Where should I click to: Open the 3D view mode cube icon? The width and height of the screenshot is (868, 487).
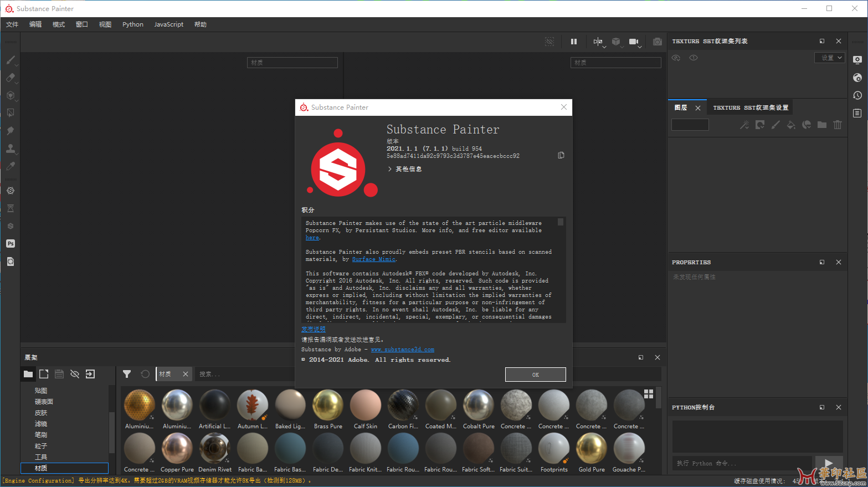click(x=616, y=42)
